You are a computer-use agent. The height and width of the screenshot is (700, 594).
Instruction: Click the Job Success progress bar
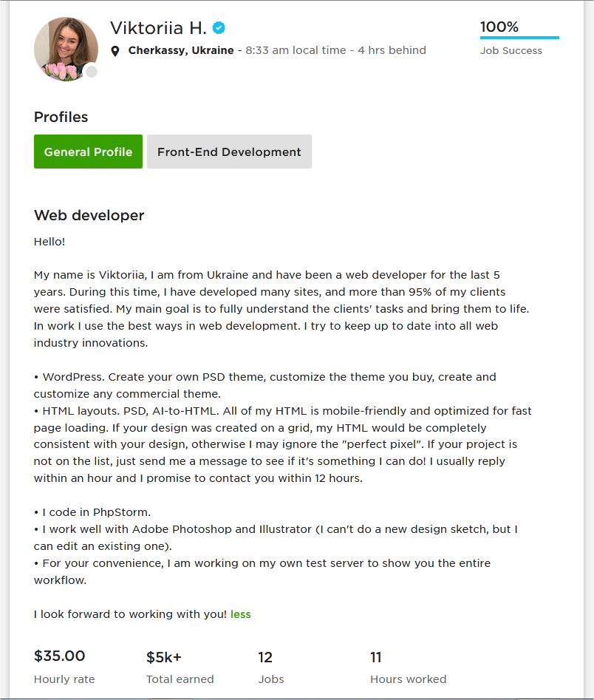(519, 38)
